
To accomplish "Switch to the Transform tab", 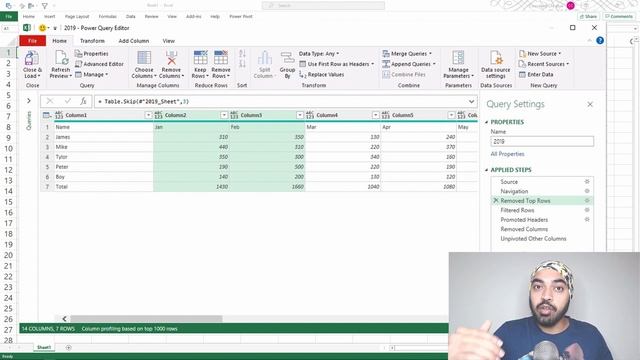I will [x=92, y=41].
